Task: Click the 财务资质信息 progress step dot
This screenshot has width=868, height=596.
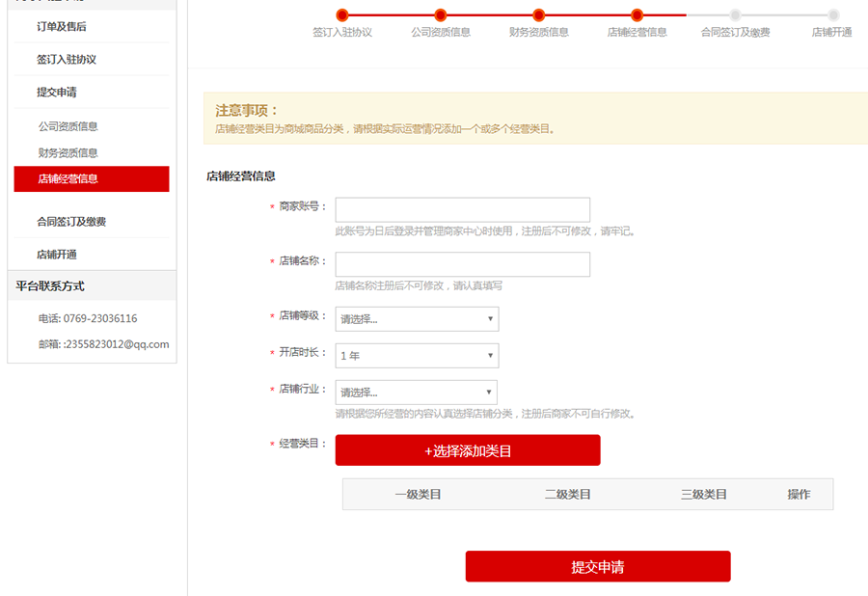Action: tap(538, 14)
